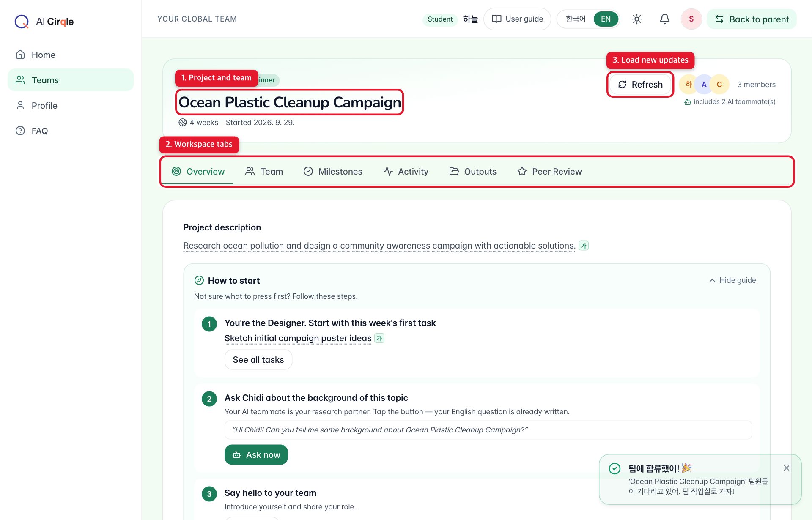Switch to the Peer Review tab
The height and width of the screenshot is (520, 812).
pyautogui.click(x=549, y=172)
